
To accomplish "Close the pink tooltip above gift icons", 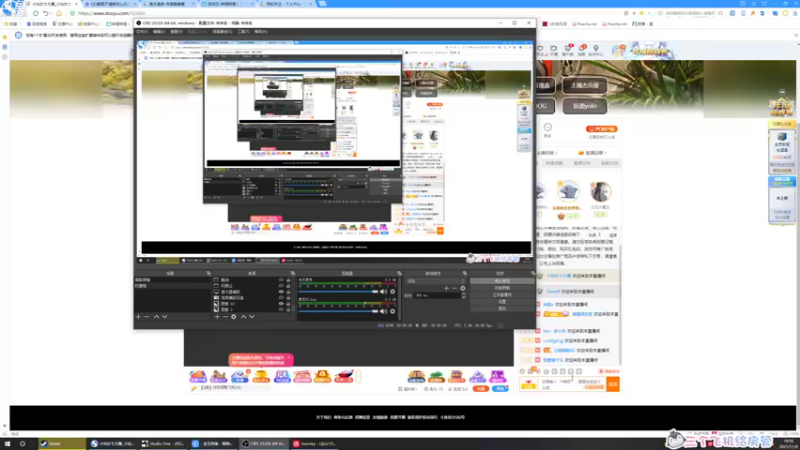I will click(x=289, y=357).
